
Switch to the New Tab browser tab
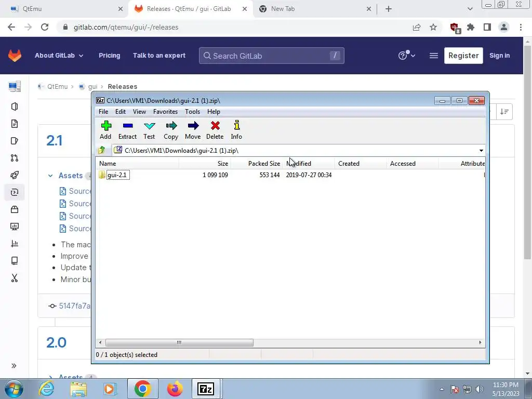pyautogui.click(x=314, y=9)
